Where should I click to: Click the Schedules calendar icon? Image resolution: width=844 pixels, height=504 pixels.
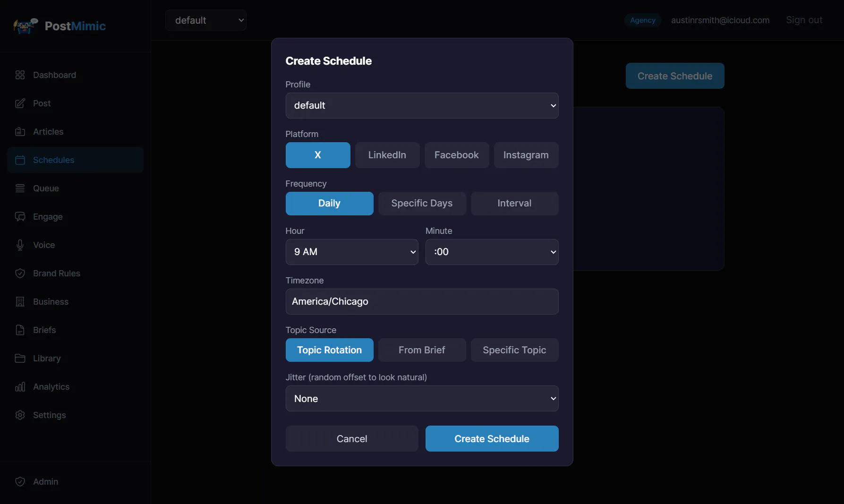pos(20,160)
